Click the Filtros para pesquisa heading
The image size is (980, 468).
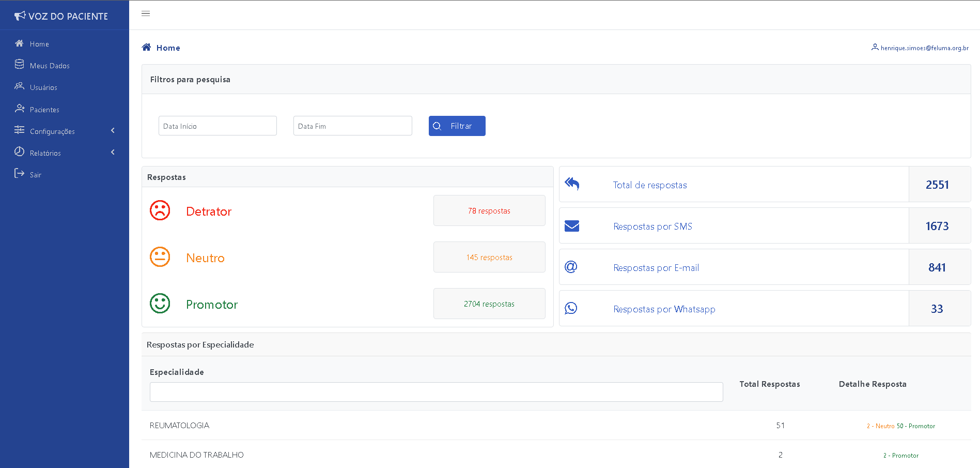point(190,79)
